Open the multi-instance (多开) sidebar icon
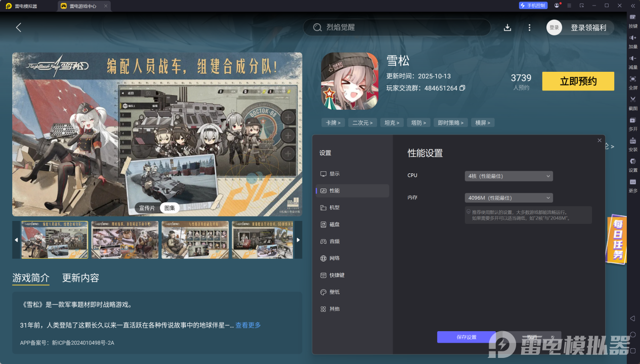 click(633, 120)
